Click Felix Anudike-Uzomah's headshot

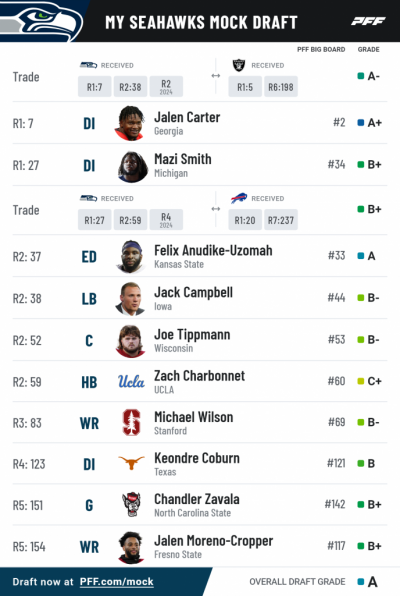[x=130, y=257]
